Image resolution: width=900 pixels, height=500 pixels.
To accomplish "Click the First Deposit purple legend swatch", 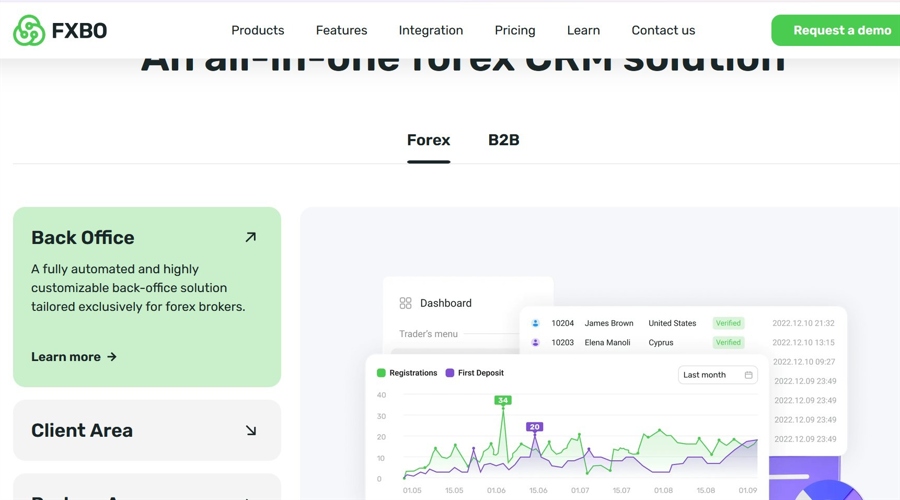I will pos(450,373).
